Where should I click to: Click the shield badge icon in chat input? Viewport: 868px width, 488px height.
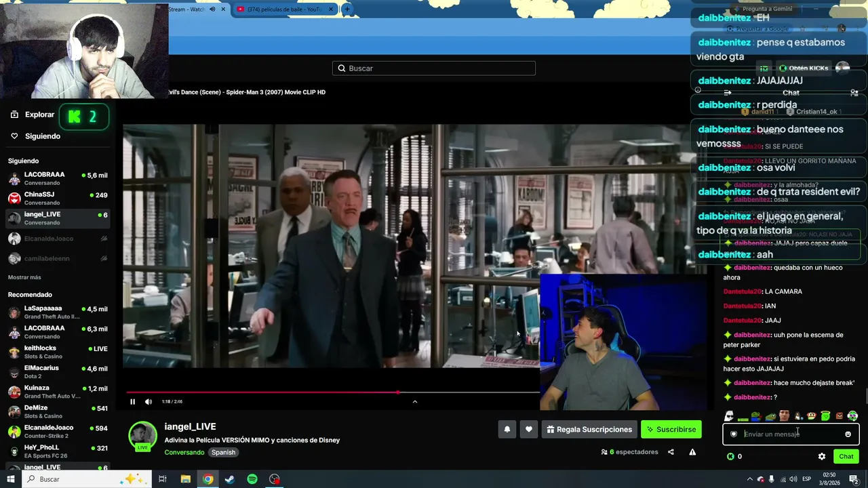click(734, 434)
